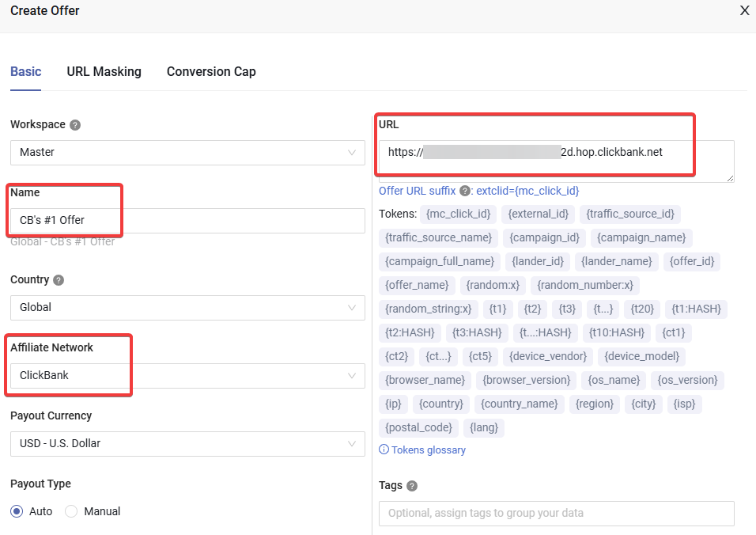
Task: Insert the {device_vendor} token
Action: (x=548, y=356)
